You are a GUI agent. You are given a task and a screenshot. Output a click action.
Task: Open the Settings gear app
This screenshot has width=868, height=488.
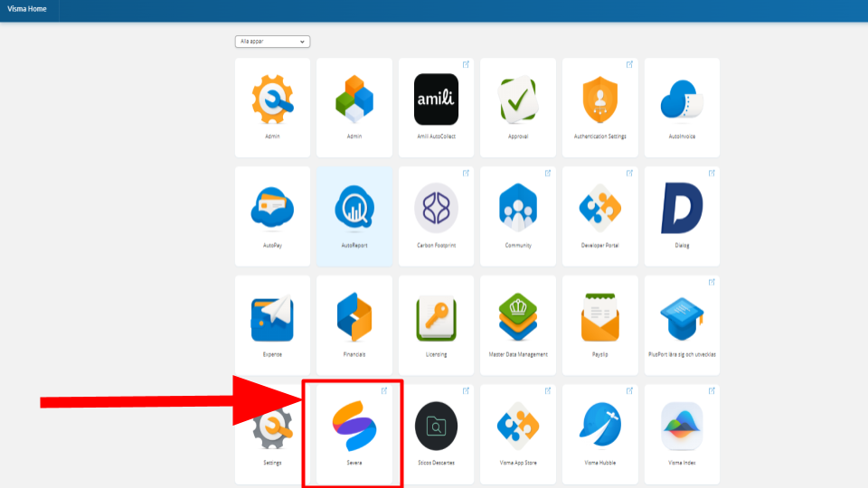272,435
